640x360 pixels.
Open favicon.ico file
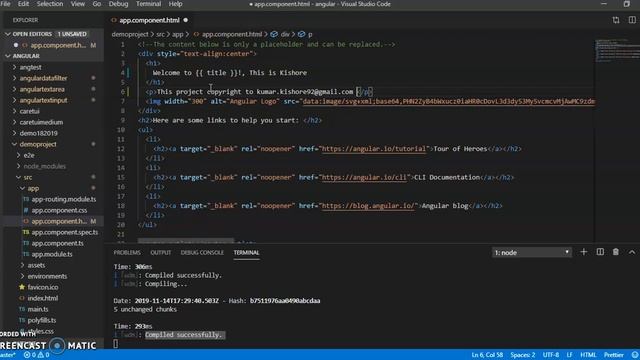pyautogui.click(x=42, y=287)
